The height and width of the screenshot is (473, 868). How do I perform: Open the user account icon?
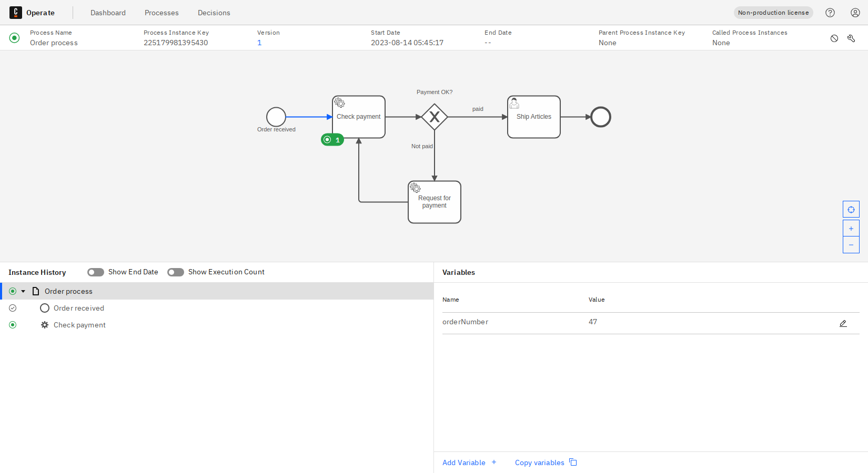tap(855, 12)
